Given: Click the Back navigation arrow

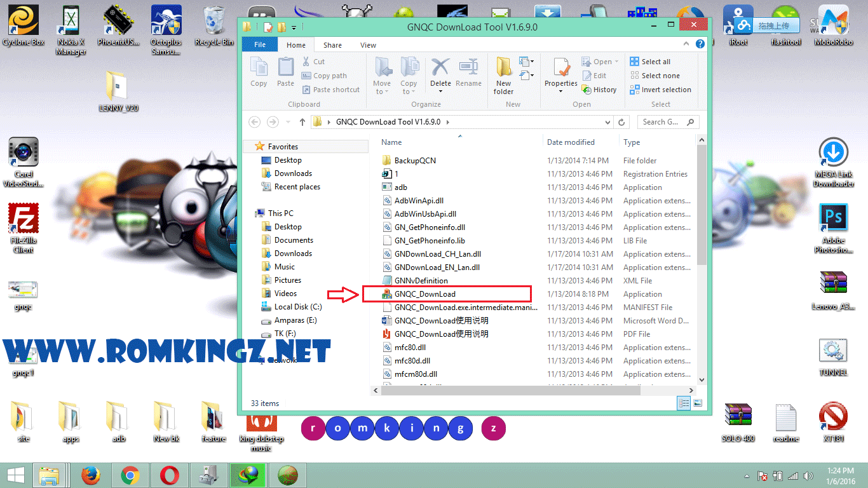Looking at the screenshot, I should pyautogui.click(x=255, y=122).
